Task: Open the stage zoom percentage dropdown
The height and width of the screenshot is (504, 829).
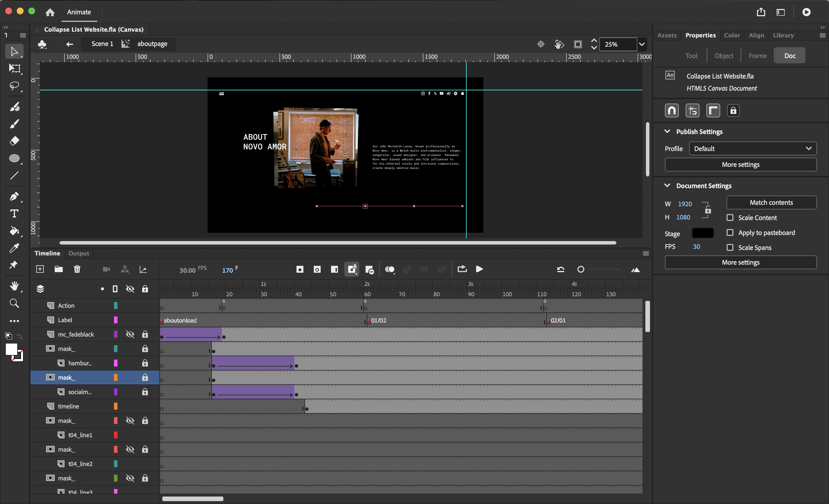Action: 642,44
